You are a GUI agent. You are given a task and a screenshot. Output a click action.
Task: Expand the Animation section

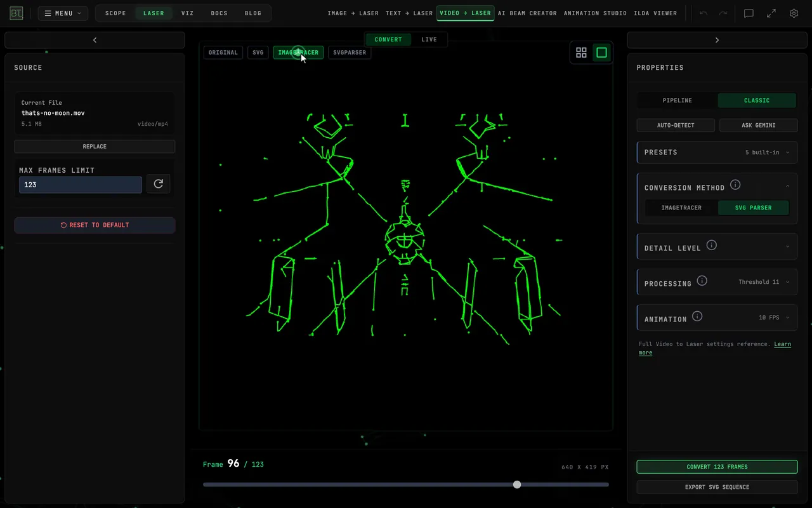click(x=717, y=317)
